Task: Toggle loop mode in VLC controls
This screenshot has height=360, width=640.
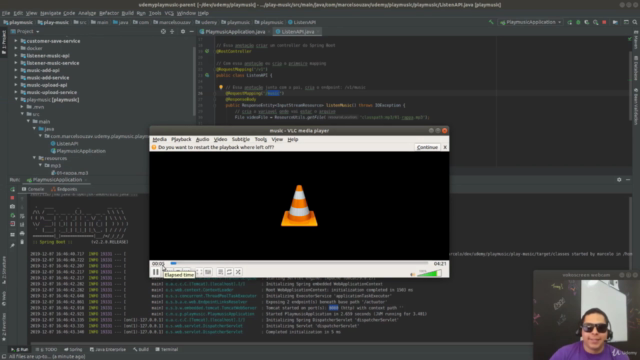Action: (x=229, y=272)
